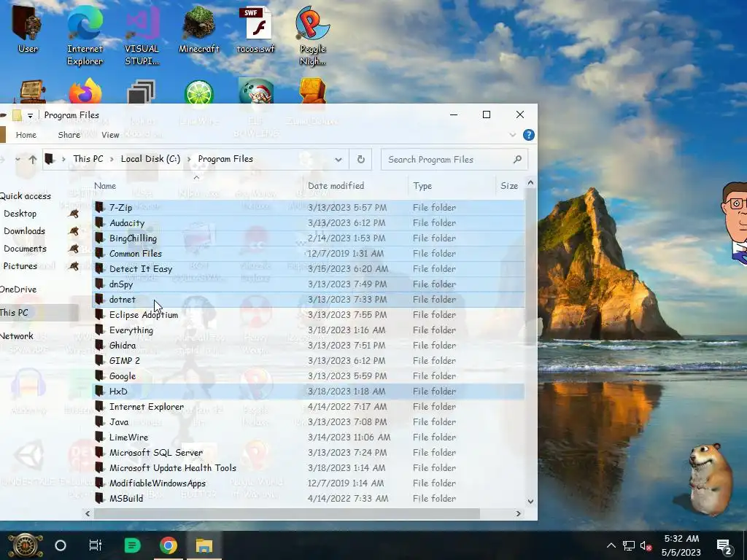Click the LimeWire folder icon in file list

coord(99,437)
